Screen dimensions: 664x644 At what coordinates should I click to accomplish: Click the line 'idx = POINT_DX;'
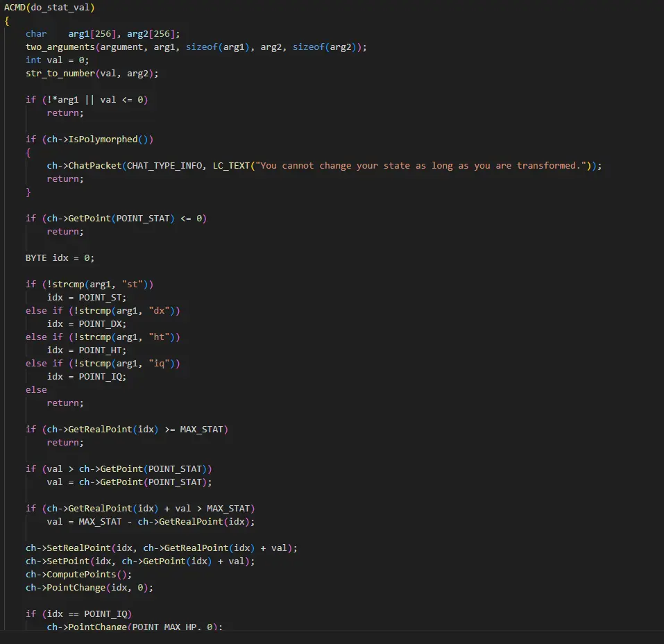(87, 323)
